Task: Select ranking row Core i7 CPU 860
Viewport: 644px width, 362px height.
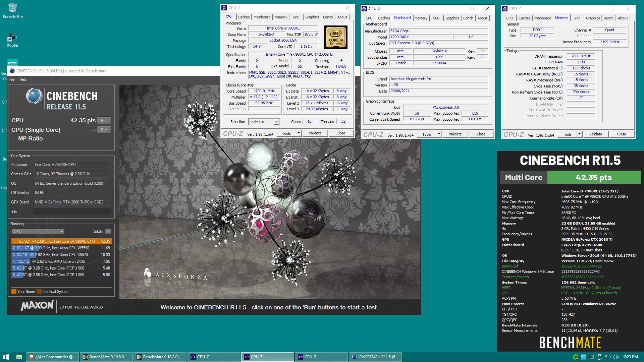Action: (x=61, y=275)
